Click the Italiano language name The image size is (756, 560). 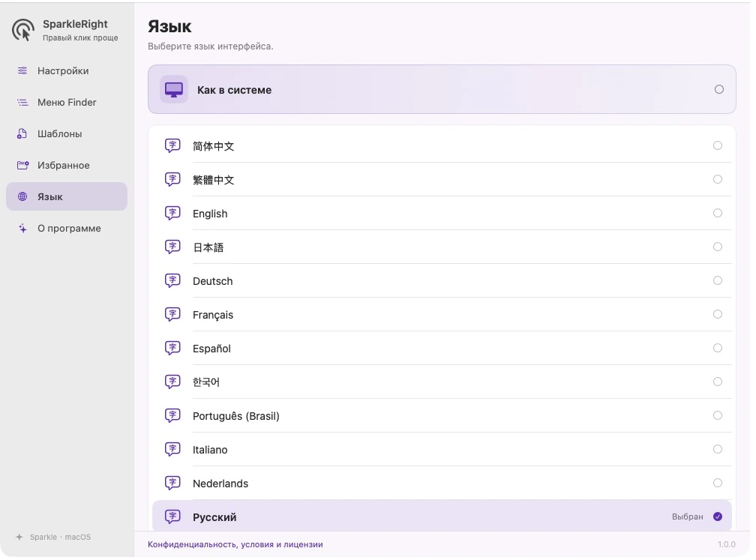210,450
